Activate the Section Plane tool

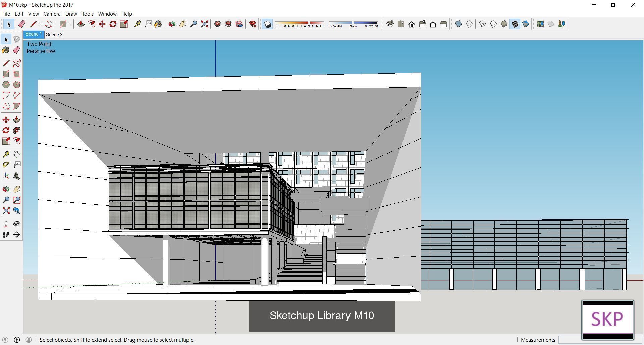17,235
